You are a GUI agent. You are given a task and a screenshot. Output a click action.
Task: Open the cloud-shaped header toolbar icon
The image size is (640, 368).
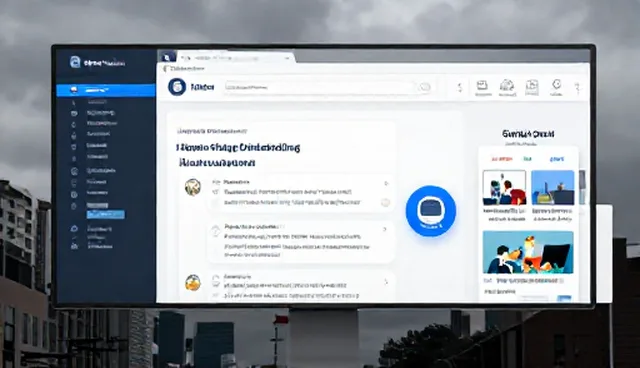(507, 86)
